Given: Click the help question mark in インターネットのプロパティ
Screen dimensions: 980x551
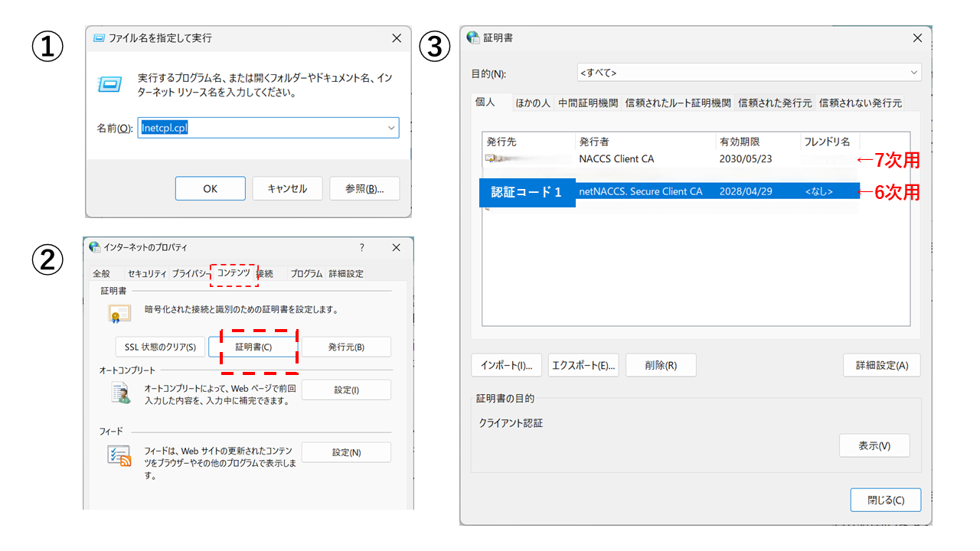Looking at the screenshot, I should [362, 248].
